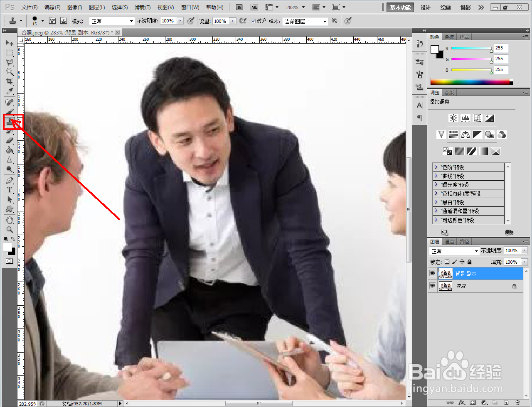
Task: Select the Eyedropper tool
Action: (x=10, y=91)
